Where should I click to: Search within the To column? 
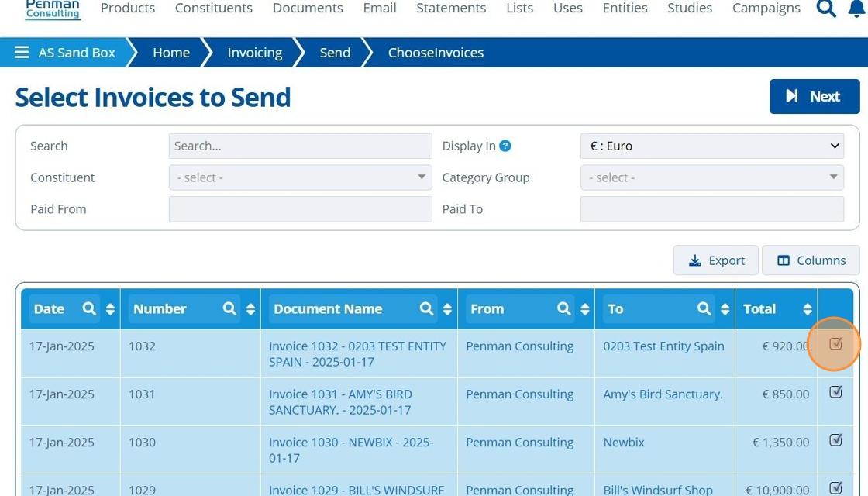(704, 308)
